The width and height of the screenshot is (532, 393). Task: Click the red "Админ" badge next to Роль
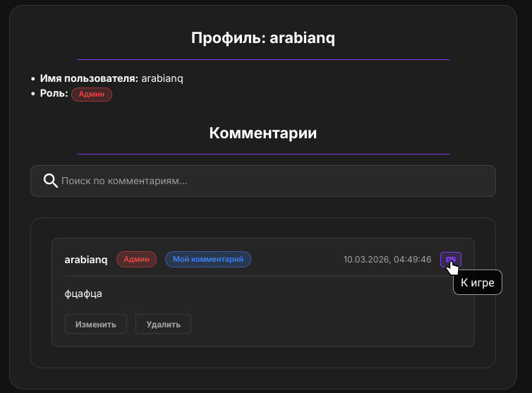click(x=92, y=94)
